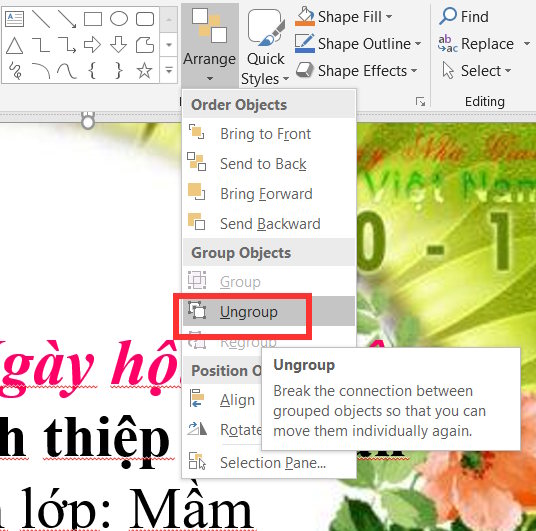536x531 pixels.
Task: Select the Arc shape
Action: pyautogui.click(x=41, y=71)
